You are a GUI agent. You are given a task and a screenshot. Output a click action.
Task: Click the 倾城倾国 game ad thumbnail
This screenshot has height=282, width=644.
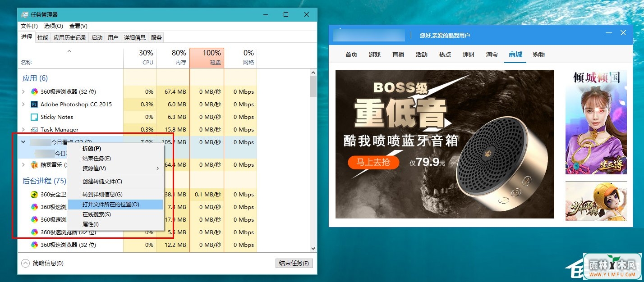(x=596, y=122)
